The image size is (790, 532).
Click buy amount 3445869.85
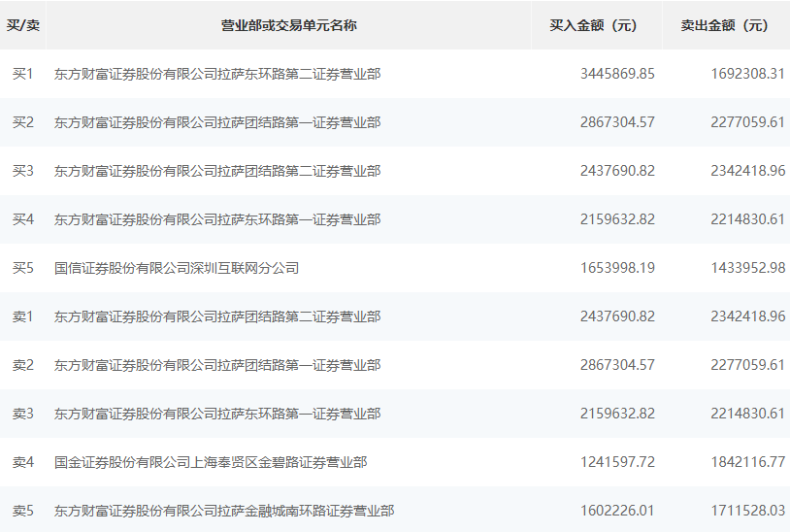pos(617,74)
